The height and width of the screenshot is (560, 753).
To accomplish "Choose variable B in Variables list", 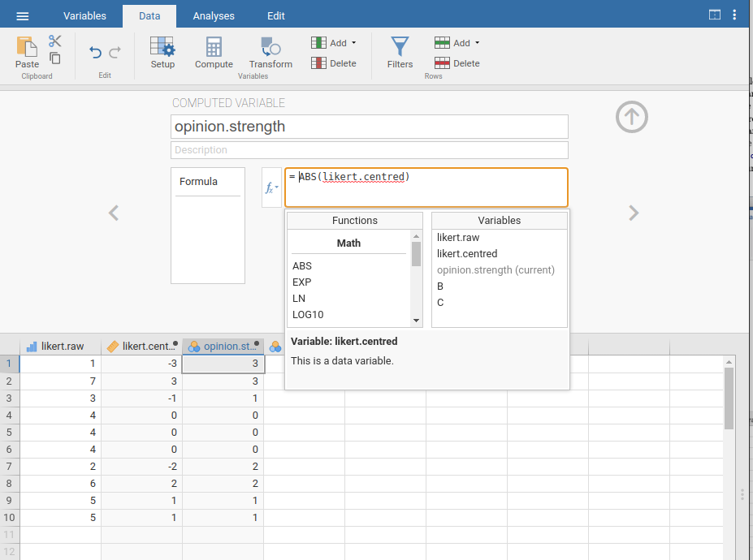I will 440,286.
